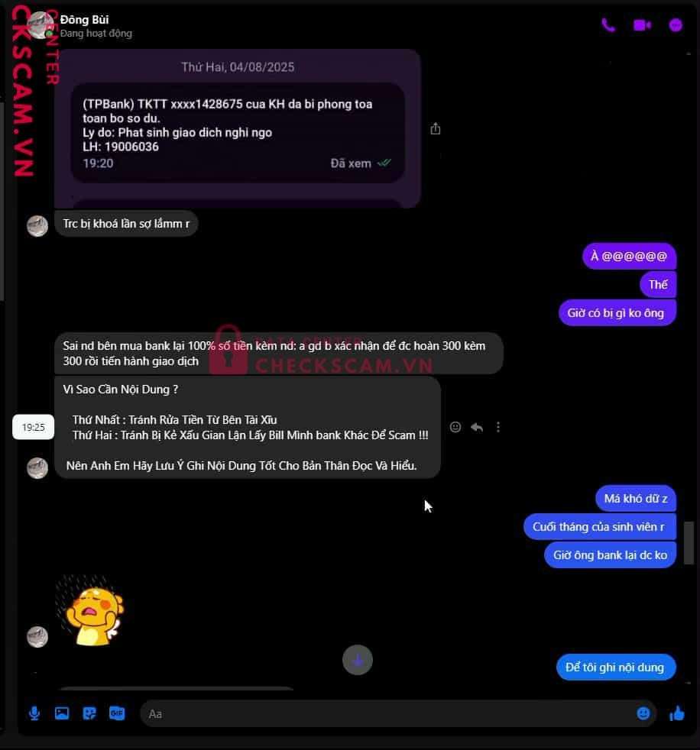Click the crying duck sticker

click(89, 610)
